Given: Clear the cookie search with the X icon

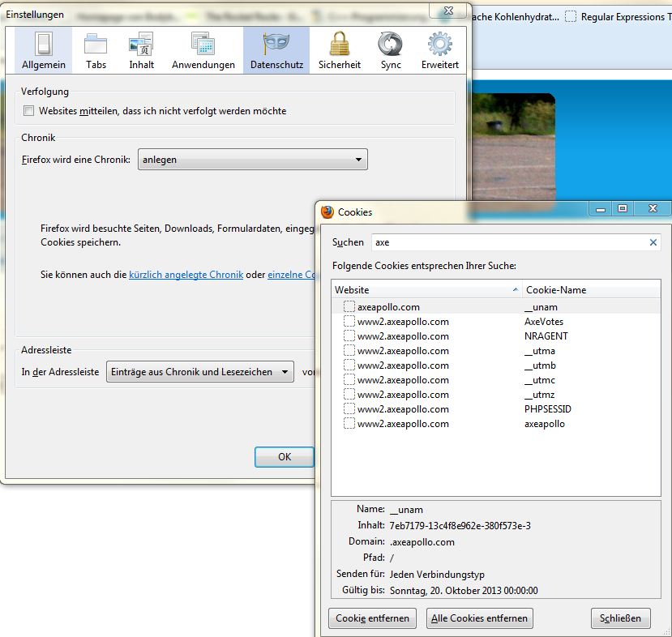Looking at the screenshot, I should [x=653, y=242].
